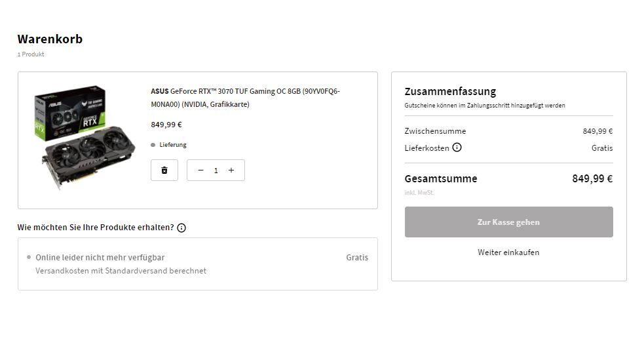
Task: Remove product with the trash icon
Action: coord(164,170)
